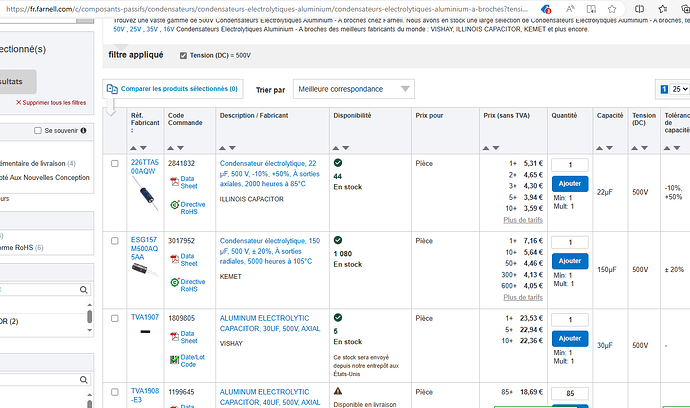Image resolution: width=690 pixels, height=408 pixels.
Task: Open Plus de tarifs for ESG157M500AQ5AA
Action: pos(523,298)
